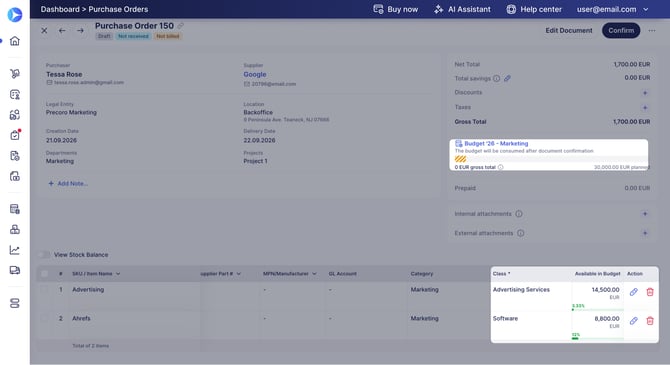The height and width of the screenshot is (365, 670).
Task: Open the sidebar delivery truck icon
Action: tap(15, 270)
